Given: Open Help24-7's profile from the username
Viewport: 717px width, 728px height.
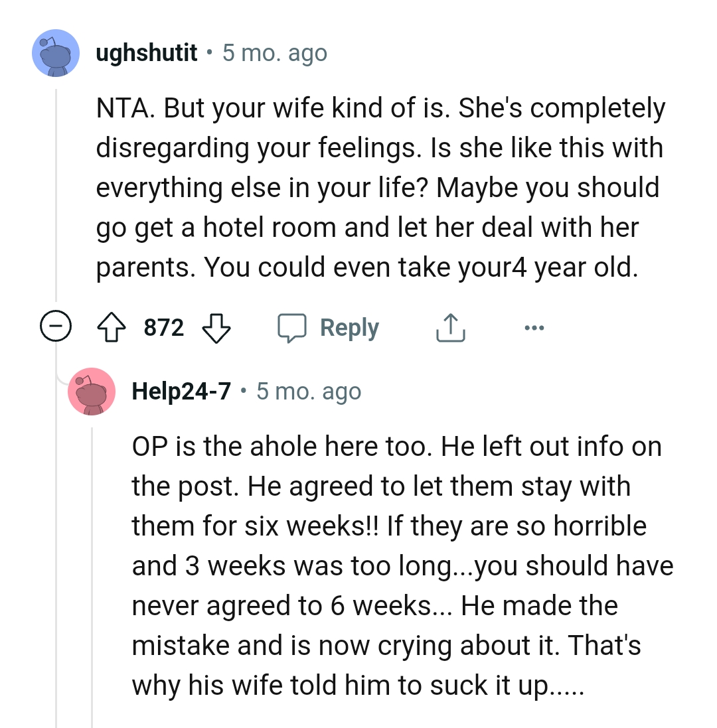Looking at the screenshot, I should [181, 391].
